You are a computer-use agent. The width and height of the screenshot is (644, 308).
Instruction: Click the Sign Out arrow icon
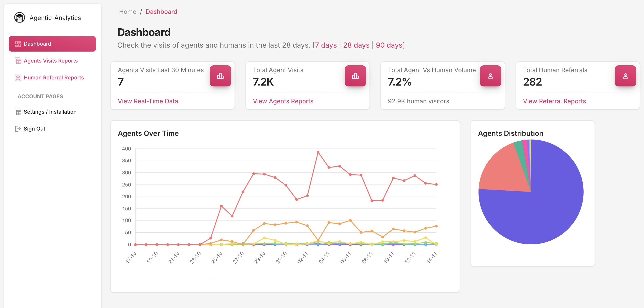18,129
